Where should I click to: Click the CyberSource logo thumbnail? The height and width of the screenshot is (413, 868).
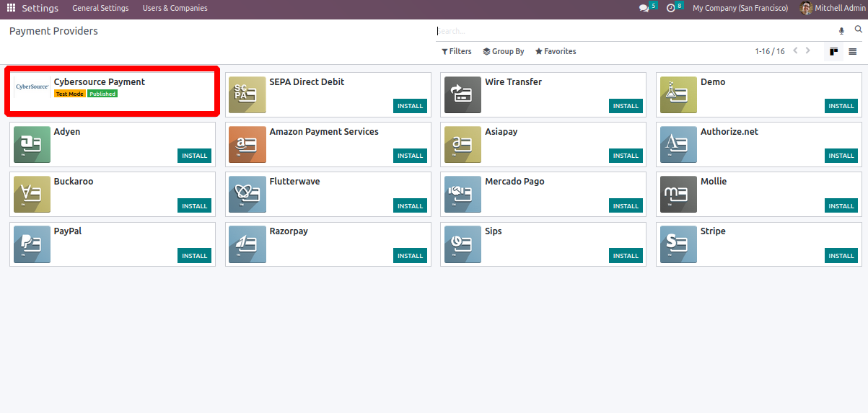[x=32, y=87]
